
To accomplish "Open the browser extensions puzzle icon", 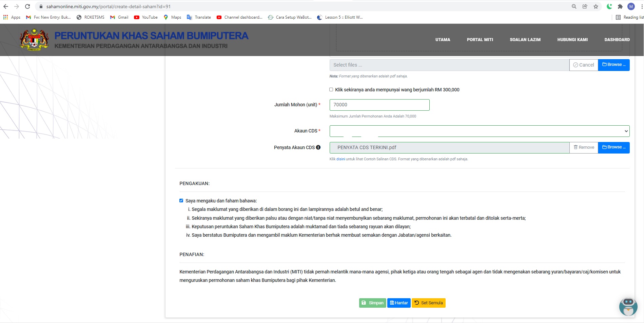I will [620, 6].
